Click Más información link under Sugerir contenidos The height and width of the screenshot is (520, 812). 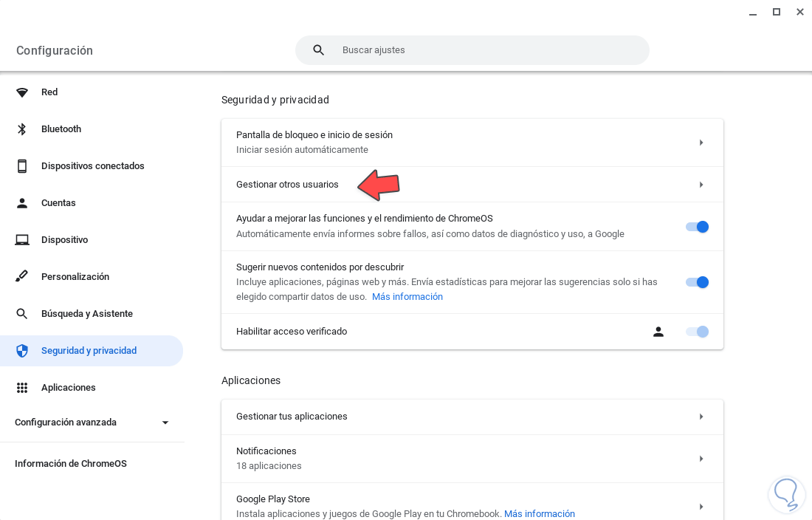(x=407, y=297)
